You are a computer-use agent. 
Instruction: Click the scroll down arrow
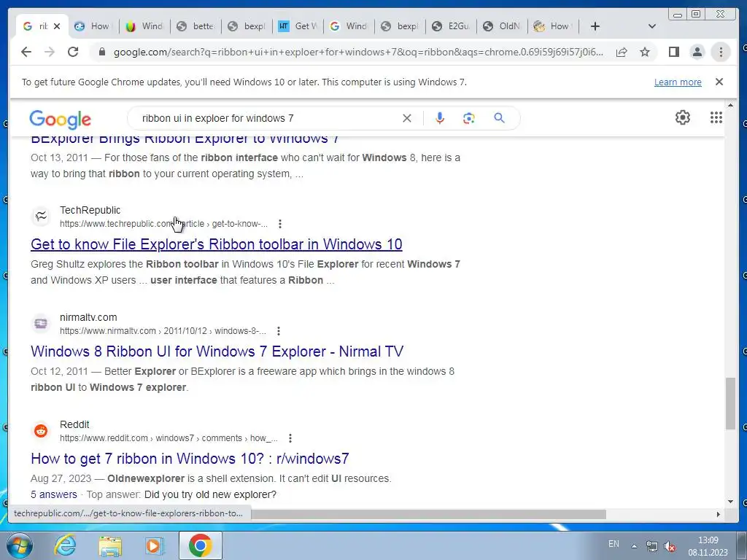[x=730, y=502]
